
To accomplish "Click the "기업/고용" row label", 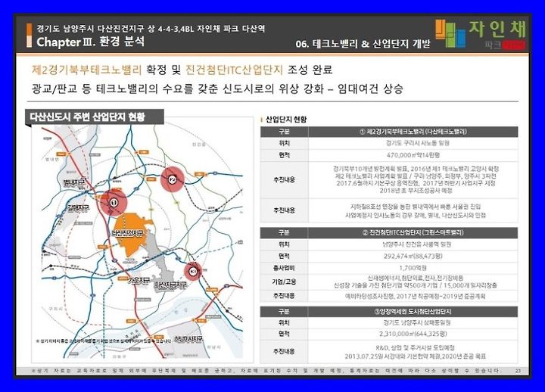I will (x=284, y=282).
